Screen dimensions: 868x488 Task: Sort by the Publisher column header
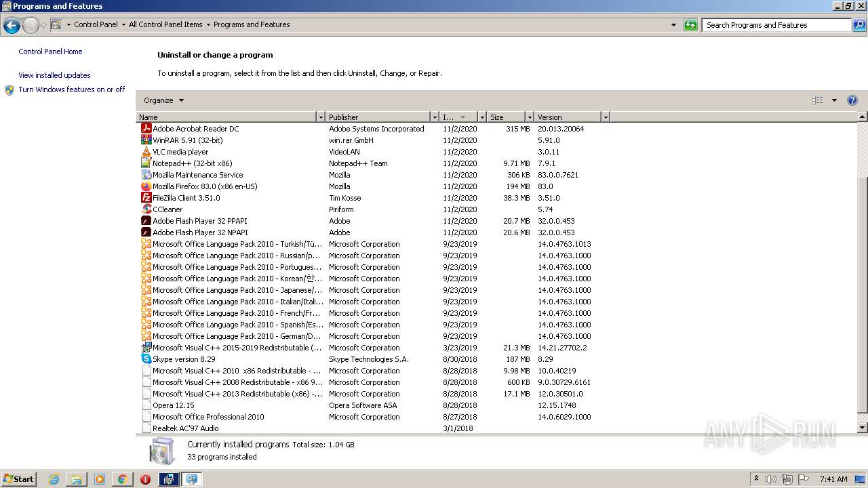(x=378, y=117)
